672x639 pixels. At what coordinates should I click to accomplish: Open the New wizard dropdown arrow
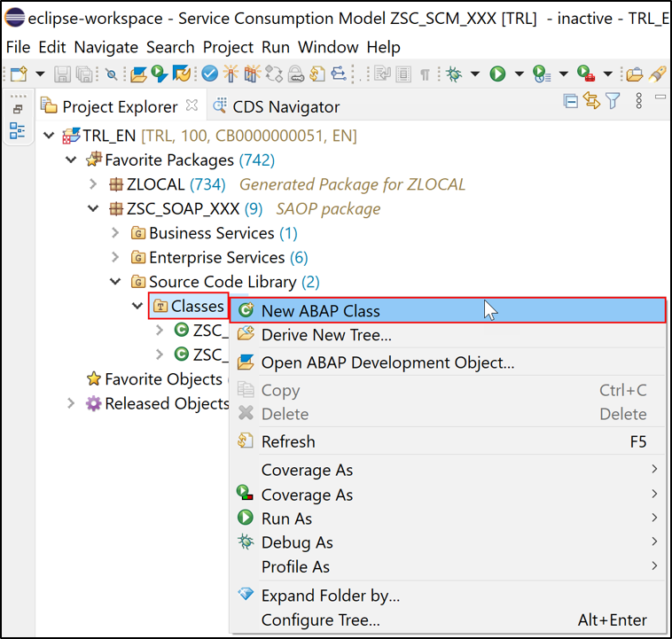click(x=40, y=74)
